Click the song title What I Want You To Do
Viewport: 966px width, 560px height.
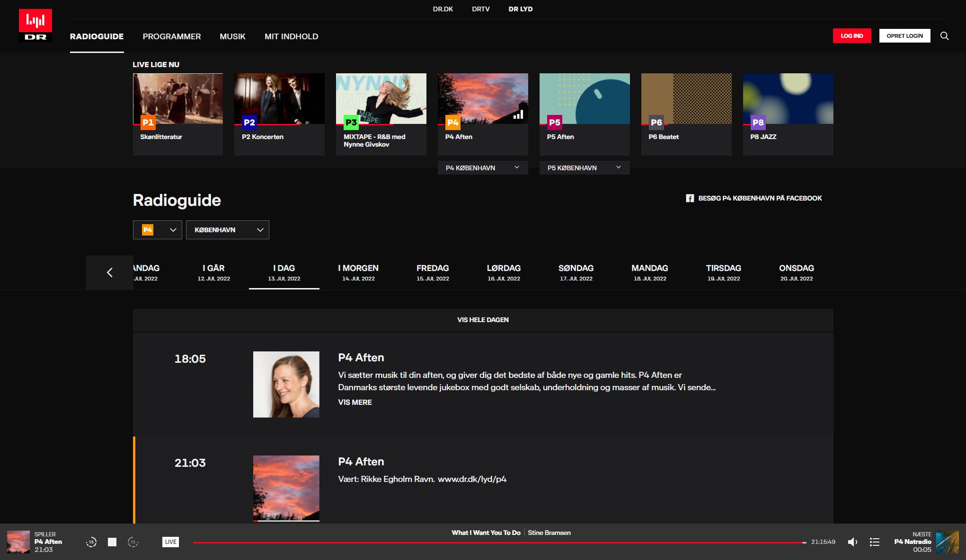click(x=486, y=533)
